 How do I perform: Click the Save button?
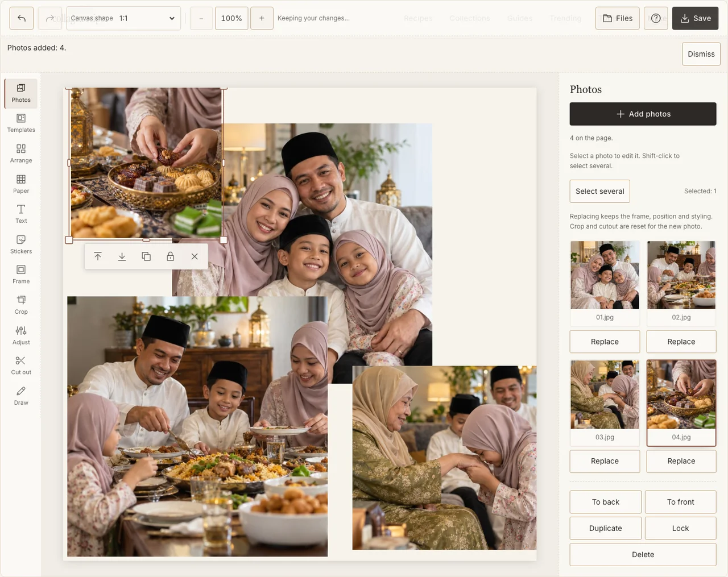pyautogui.click(x=695, y=18)
